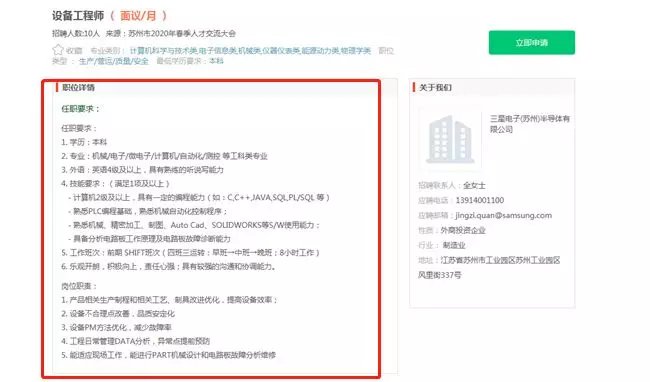This screenshot has height=382, width=650.
Task: Open the 计算机科学与技术类 major category link
Action: click(163, 51)
